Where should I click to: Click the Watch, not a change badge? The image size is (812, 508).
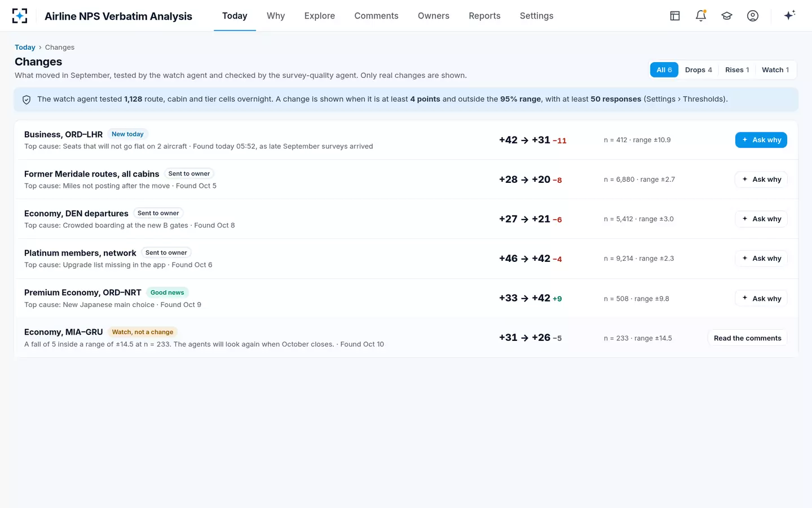(x=142, y=332)
